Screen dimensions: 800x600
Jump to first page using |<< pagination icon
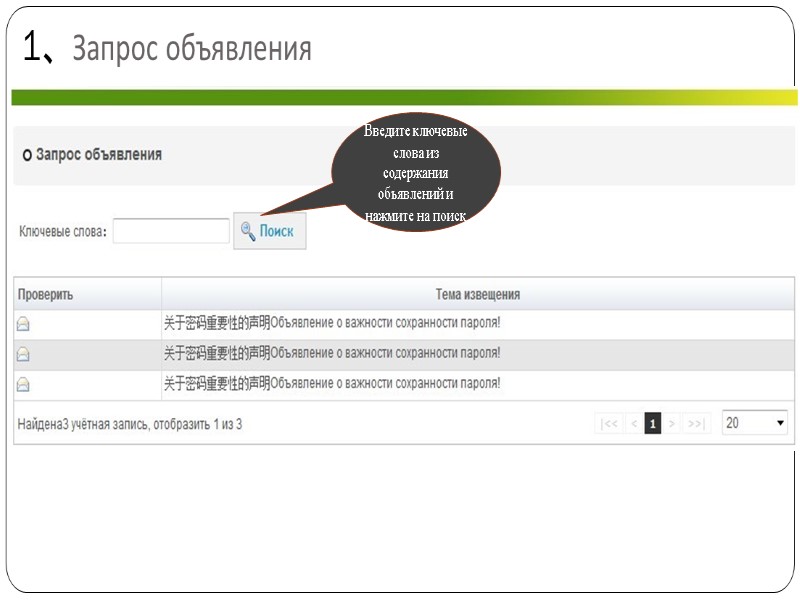(x=608, y=422)
